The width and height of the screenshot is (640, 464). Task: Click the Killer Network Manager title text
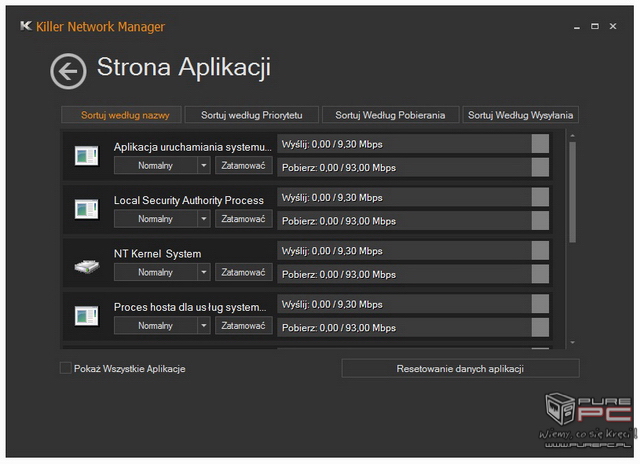pos(100,27)
